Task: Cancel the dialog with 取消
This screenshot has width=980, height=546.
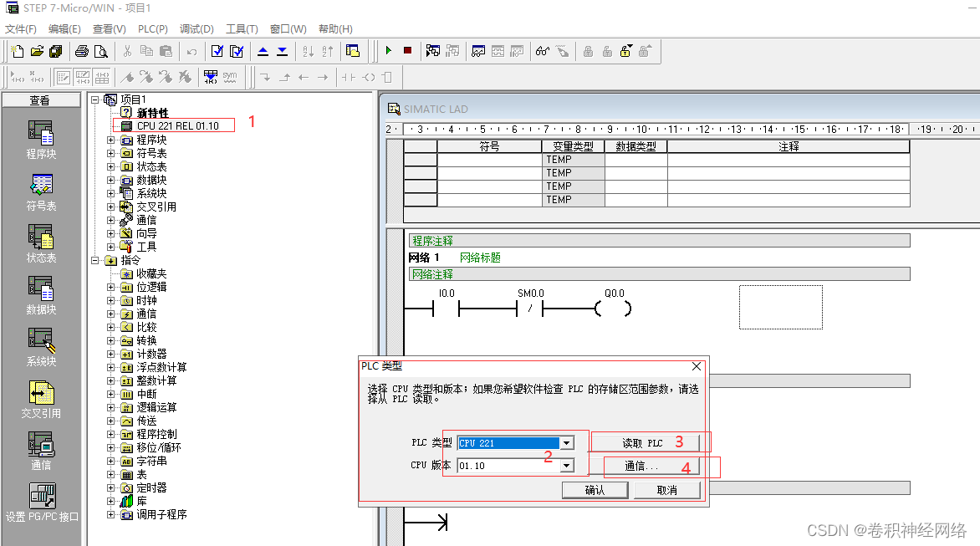Action: click(667, 491)
